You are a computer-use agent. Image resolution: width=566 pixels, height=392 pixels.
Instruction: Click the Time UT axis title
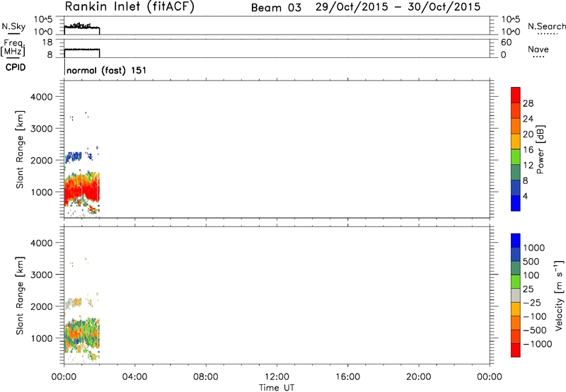tap(277, 388)
